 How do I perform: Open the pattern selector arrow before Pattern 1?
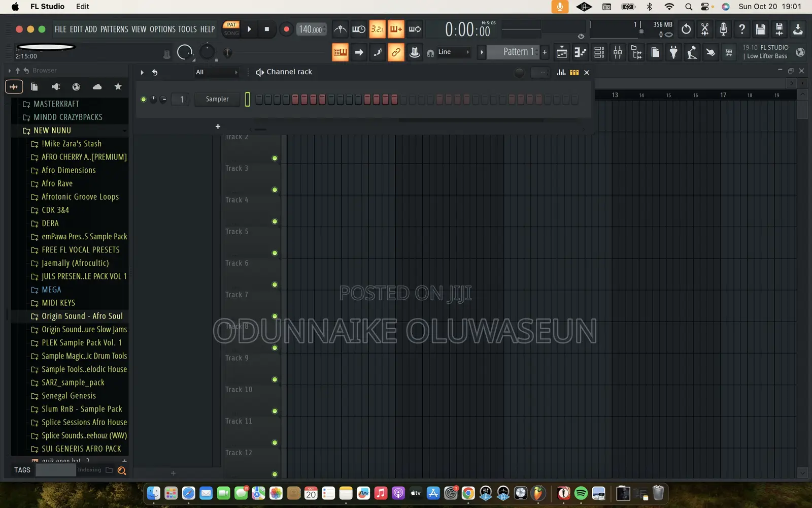coord(482,52)
